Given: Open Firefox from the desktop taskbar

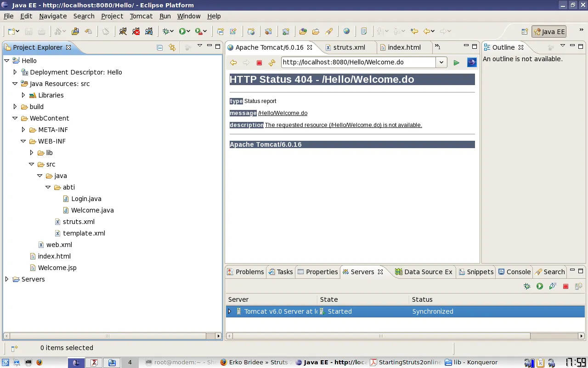Looking at the screenshot, I should click(39, 362).
